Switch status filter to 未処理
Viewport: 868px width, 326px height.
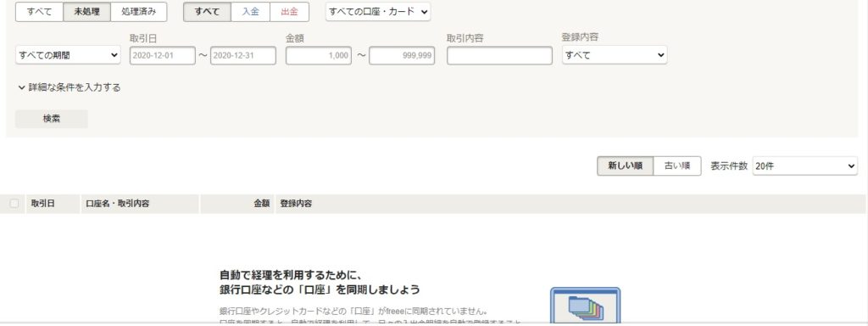pyautogui.click(x=87, y=12)
